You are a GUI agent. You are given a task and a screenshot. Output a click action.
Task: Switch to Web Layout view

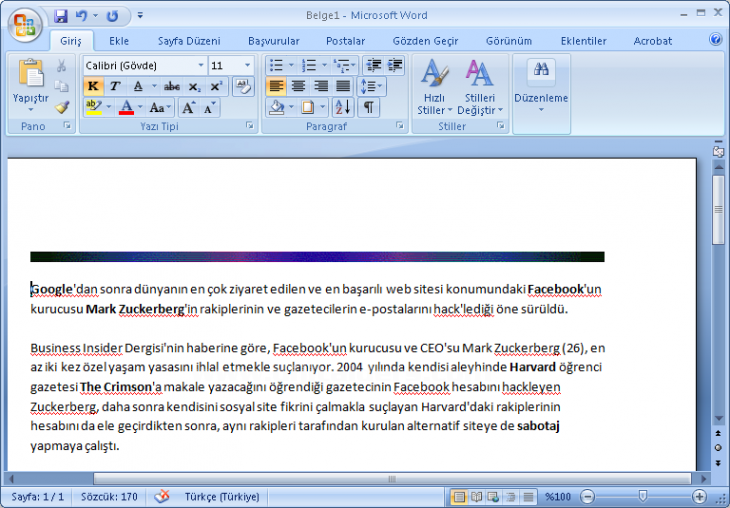[x=493, y=497]
